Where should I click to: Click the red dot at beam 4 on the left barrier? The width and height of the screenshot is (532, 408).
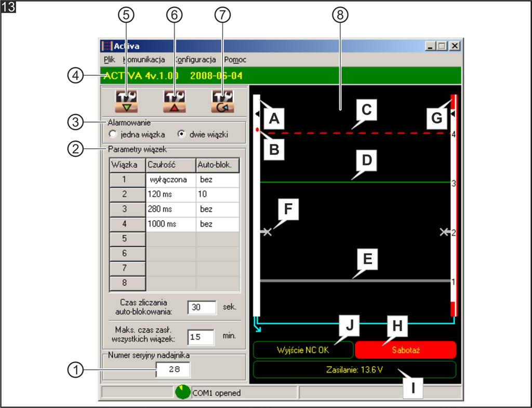[x=258, y=129]
